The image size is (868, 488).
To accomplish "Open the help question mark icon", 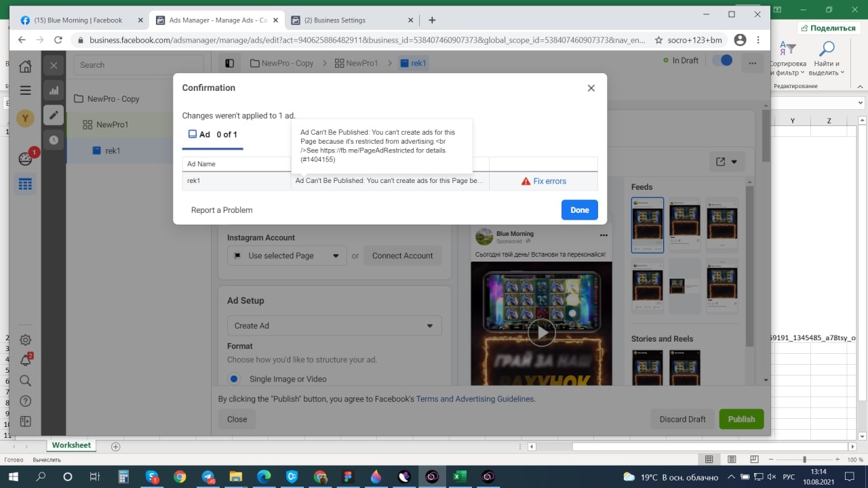I will pyautogui.click(x=25, y=401).
